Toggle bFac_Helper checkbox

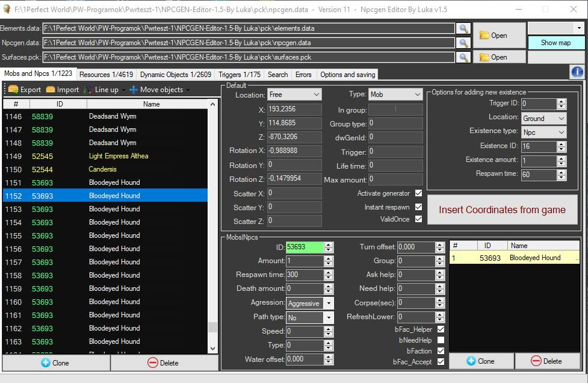point(441,329)
